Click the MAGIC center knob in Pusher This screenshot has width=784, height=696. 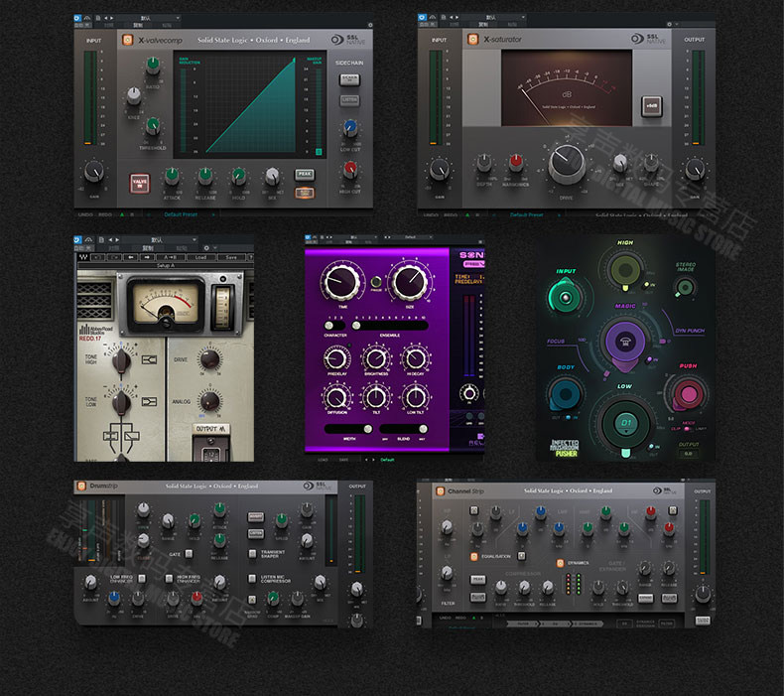[x=624, y=343]
